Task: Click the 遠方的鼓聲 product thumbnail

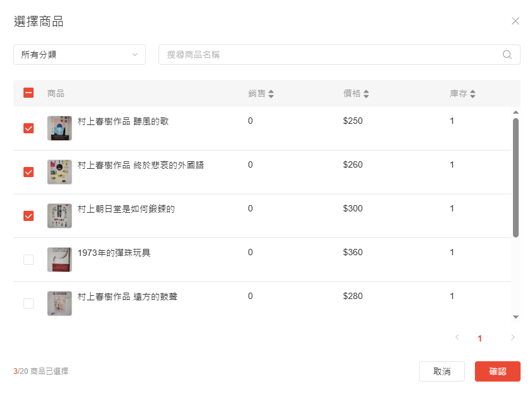Action: click(x=60, y=303)
